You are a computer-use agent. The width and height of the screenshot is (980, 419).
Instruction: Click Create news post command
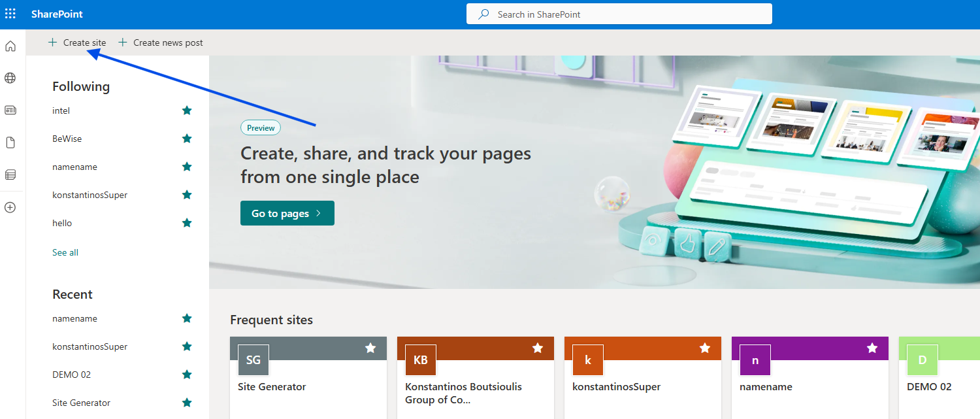(x=161, y=42)
